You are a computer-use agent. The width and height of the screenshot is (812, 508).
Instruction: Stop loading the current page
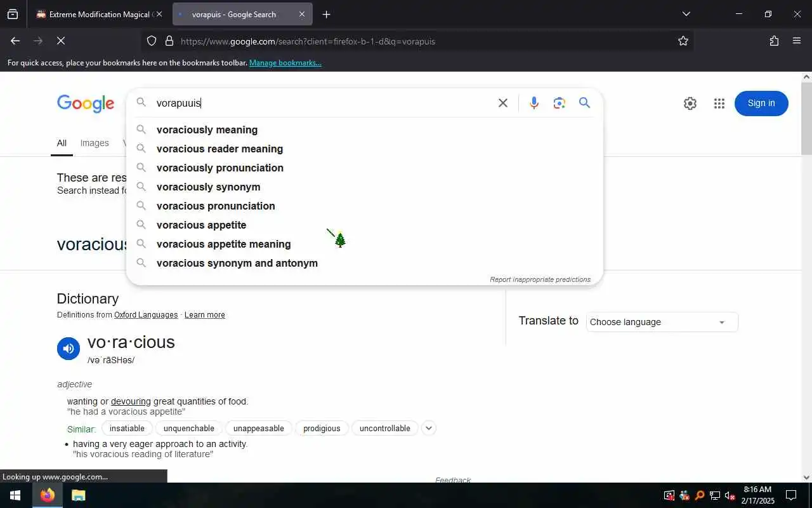(x=61, y=41)
